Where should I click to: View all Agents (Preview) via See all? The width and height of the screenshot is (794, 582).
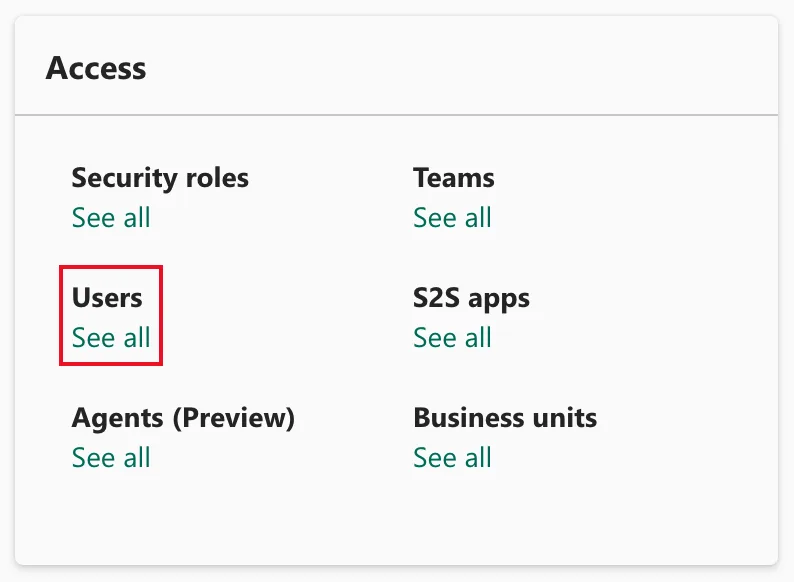pyautogui.click(x=111, y=458)
